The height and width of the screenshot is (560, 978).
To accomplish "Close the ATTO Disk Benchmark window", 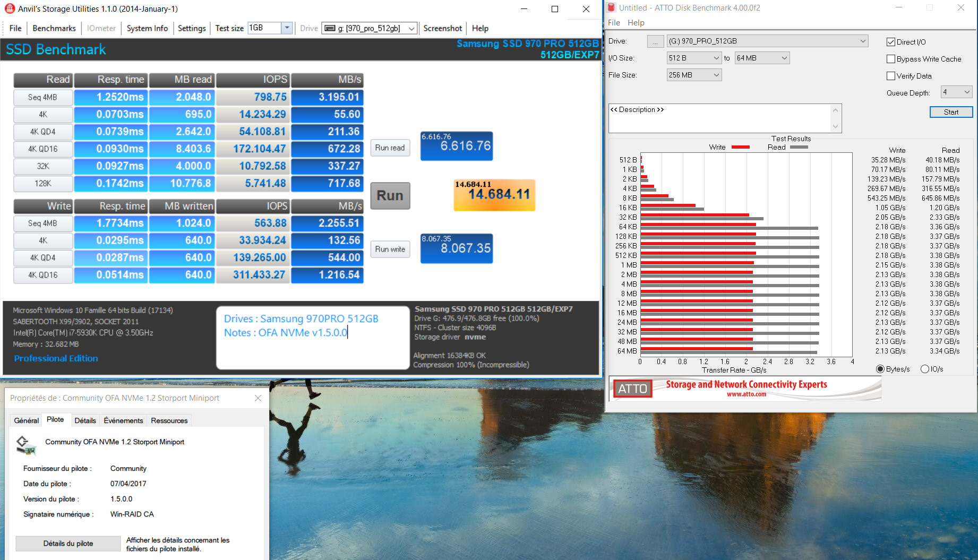I will coord(961,7).
